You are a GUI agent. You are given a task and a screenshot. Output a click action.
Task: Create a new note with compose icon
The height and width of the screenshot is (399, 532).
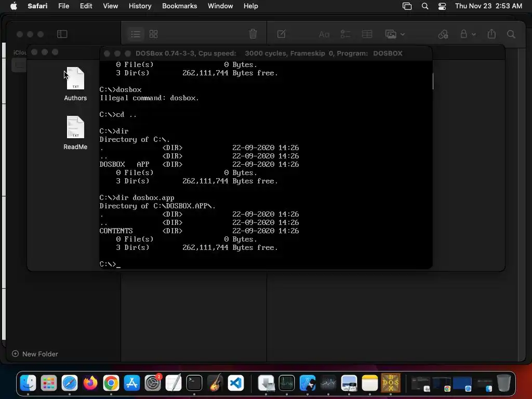[x=281, y=34]
